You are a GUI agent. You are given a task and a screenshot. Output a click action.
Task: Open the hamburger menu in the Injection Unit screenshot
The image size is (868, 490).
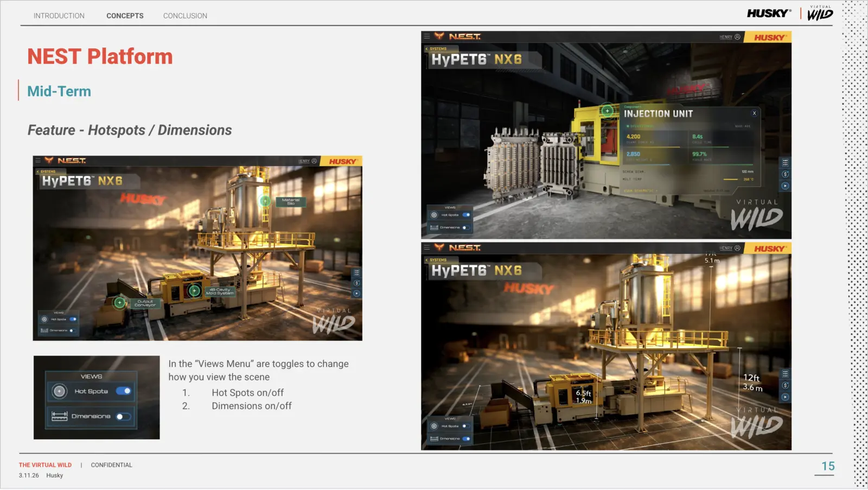427,36
